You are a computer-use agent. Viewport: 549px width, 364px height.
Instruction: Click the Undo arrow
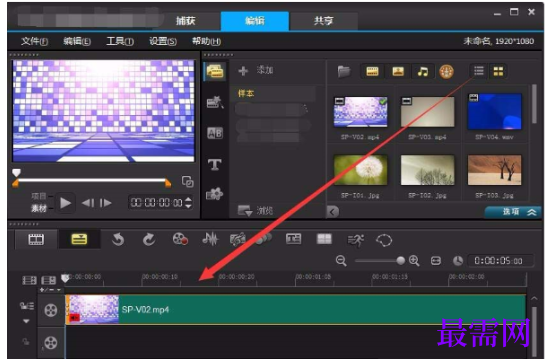[x=118, y=240]
